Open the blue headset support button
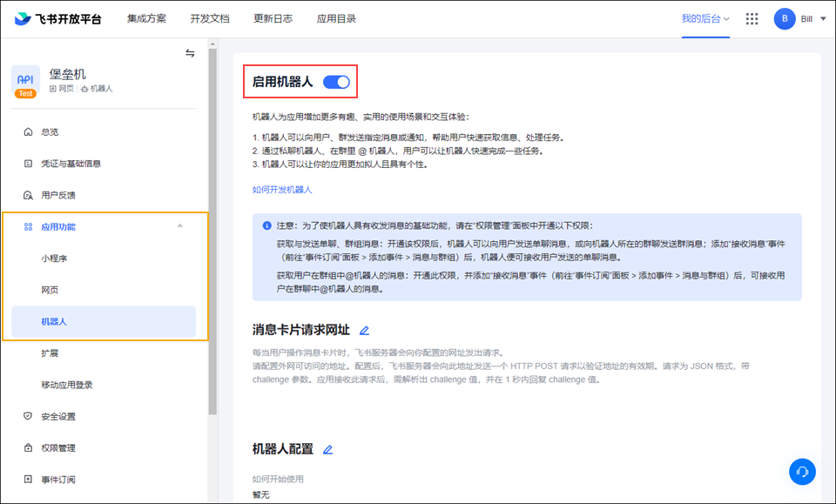836x504 pixels. [802, 471]
